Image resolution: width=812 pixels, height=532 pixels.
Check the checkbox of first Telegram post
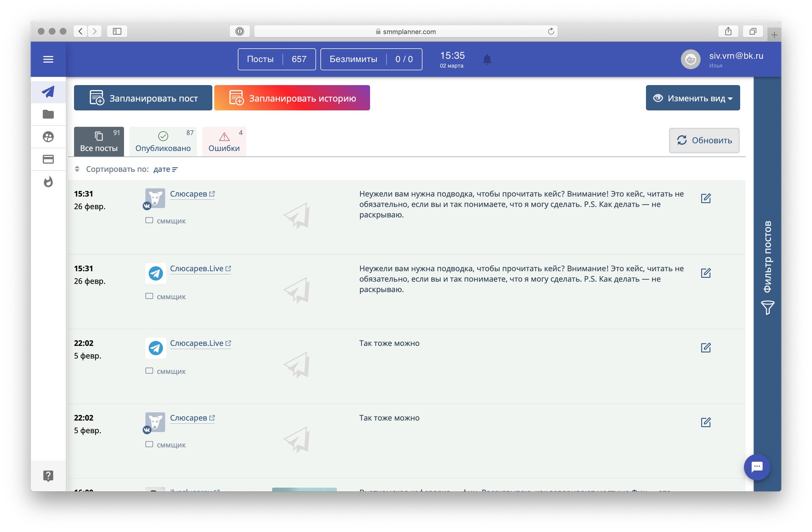point(149,296)
